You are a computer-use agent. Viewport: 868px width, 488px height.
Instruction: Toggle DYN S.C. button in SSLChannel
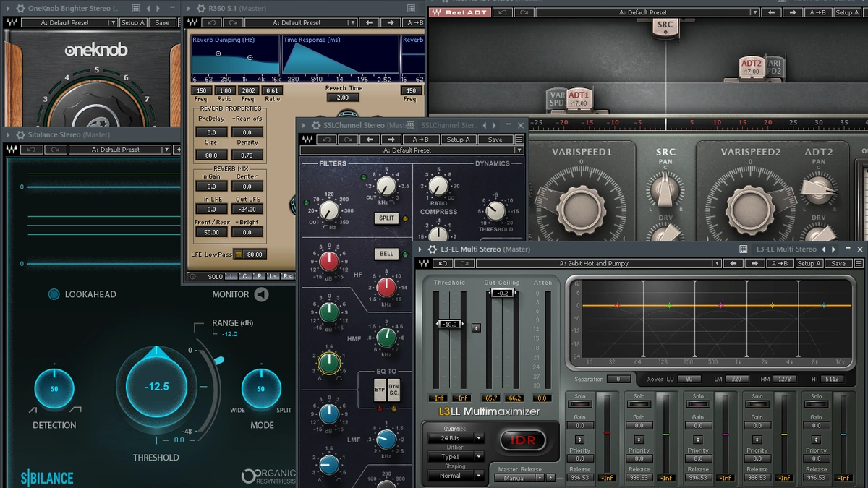point(393,390)
